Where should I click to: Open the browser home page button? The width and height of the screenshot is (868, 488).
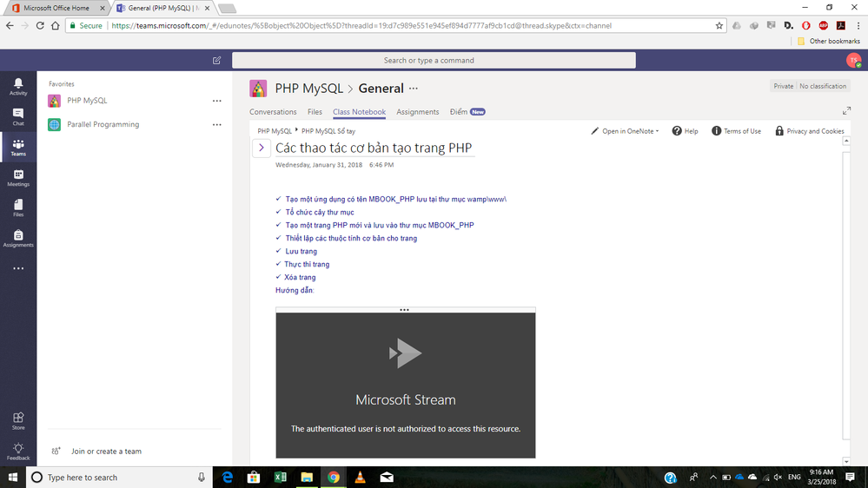(56, 25)
